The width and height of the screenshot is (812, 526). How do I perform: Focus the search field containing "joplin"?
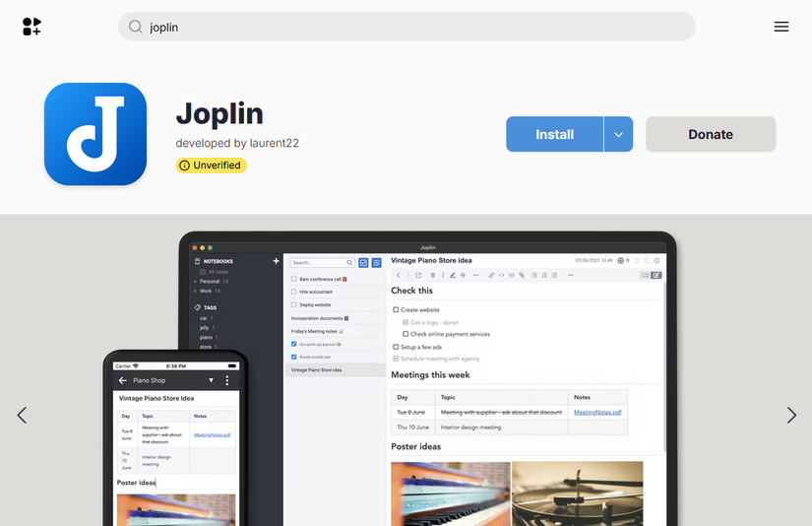tap(406, 27)
